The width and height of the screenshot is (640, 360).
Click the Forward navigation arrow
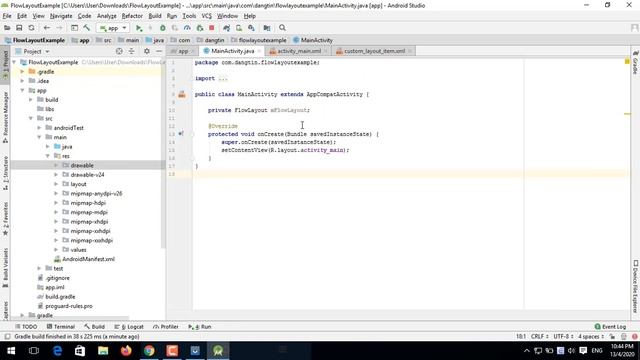[59, 28]
